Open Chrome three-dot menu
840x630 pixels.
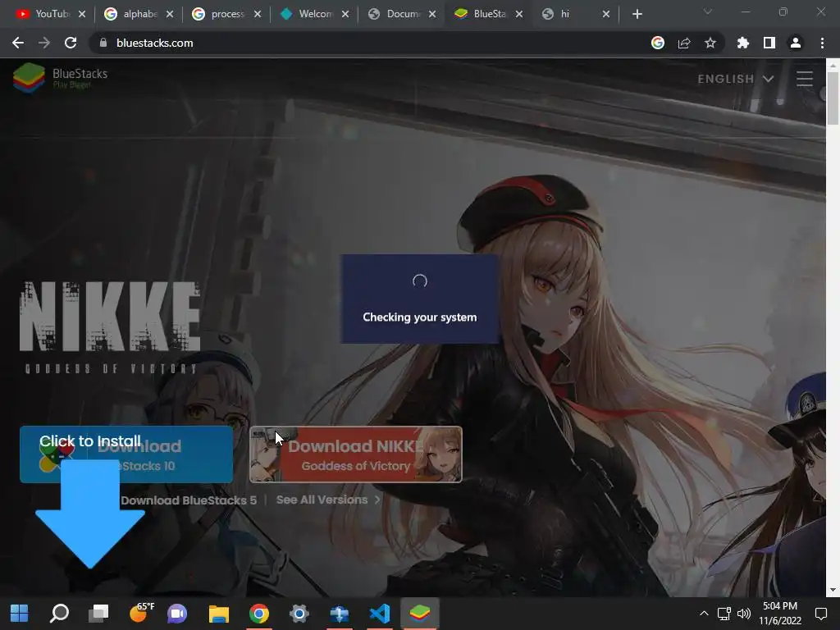coord(822,43)
